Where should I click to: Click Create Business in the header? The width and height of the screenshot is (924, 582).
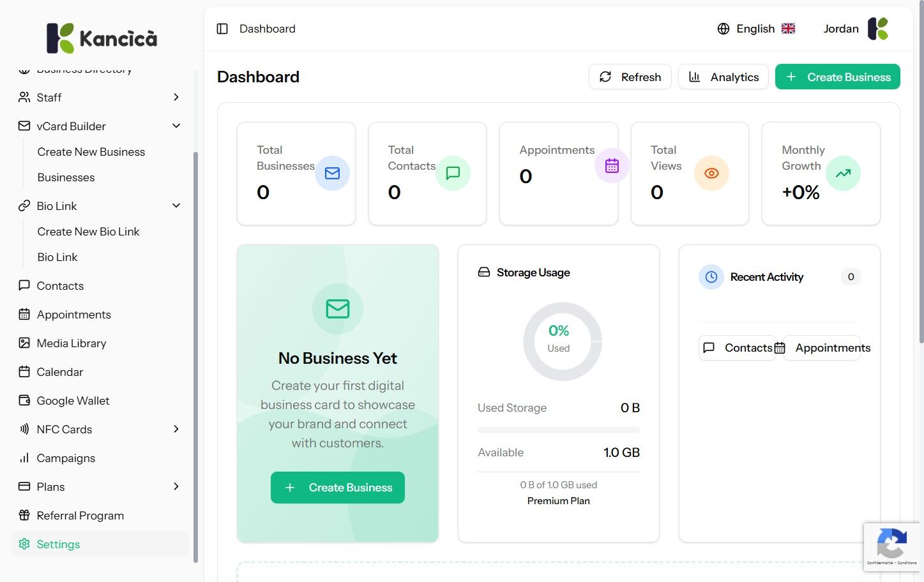838,77
